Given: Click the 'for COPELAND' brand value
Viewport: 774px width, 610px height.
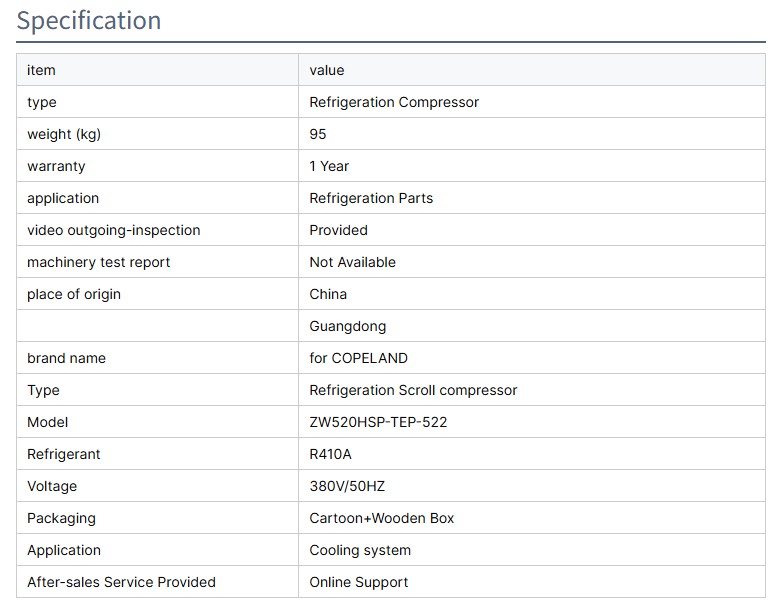Looking at the screenshot, I should coord(358,358).
